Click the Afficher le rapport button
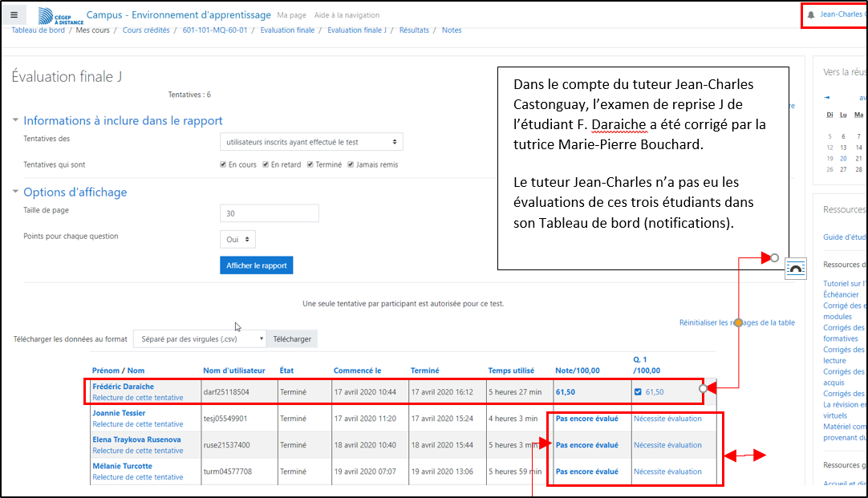This screenshot has width=868, height=498. [257, 265]
